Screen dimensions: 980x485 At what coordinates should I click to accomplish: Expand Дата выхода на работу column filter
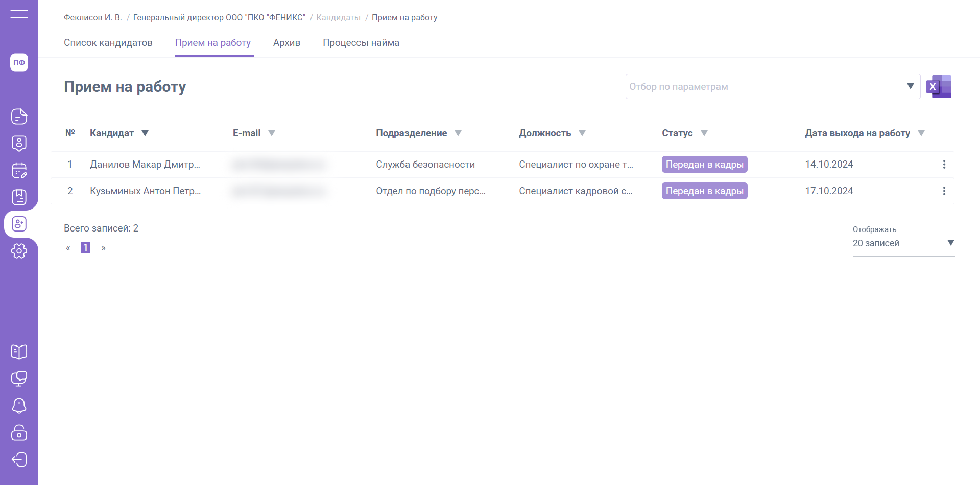click(x=921, y=133)
